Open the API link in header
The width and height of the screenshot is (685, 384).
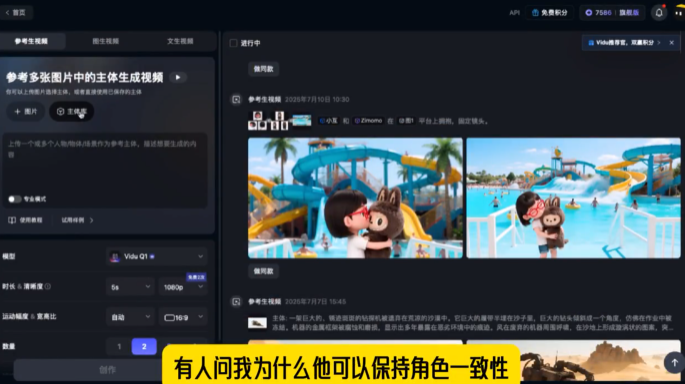point(514,13)
